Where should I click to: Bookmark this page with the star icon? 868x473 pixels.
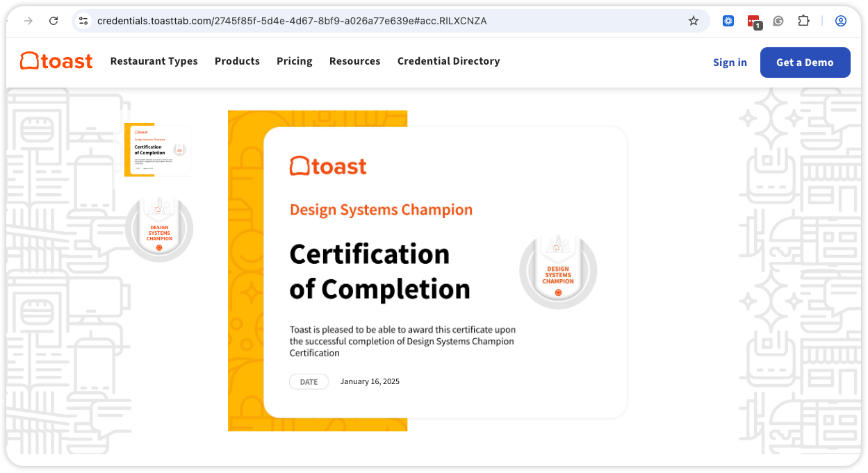pyautogui.click(x=694, y=21)
